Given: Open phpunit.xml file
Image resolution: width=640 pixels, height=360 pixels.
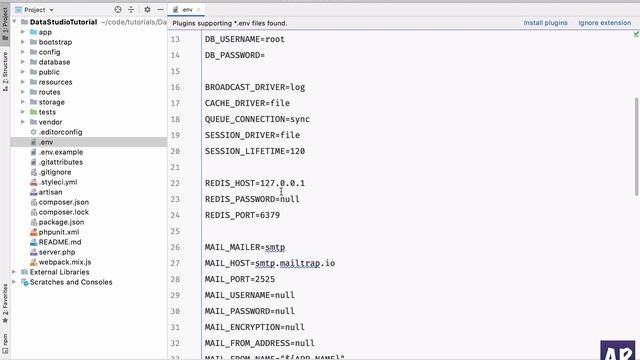Looking at the screenshot, I should [x=59, y=232].
